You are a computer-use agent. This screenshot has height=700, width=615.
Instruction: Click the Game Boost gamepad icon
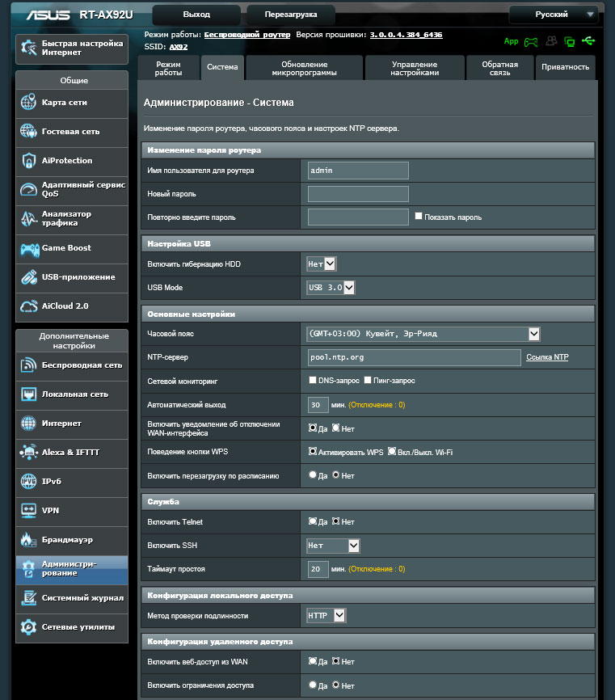click(29, 249)
